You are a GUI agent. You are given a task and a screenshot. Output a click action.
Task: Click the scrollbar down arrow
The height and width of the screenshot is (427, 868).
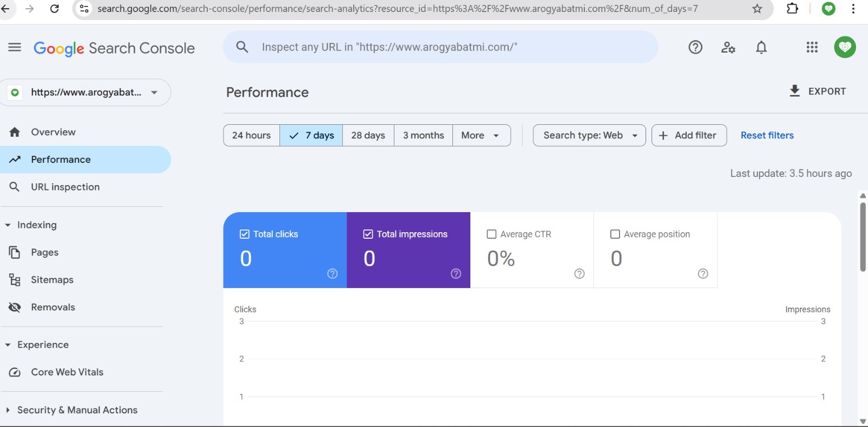point(863,421)
